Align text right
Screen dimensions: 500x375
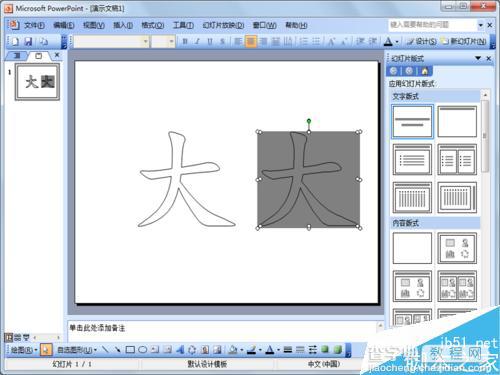[x=263, y=42]
